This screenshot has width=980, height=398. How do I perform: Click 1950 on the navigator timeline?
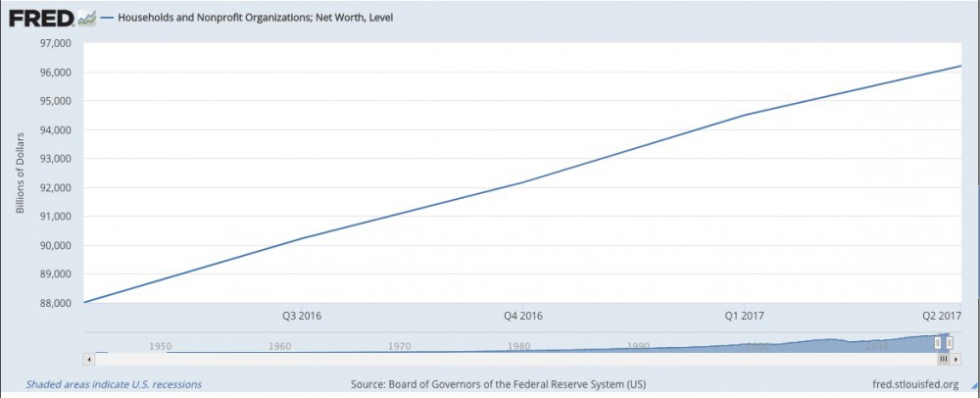point(160,346)
